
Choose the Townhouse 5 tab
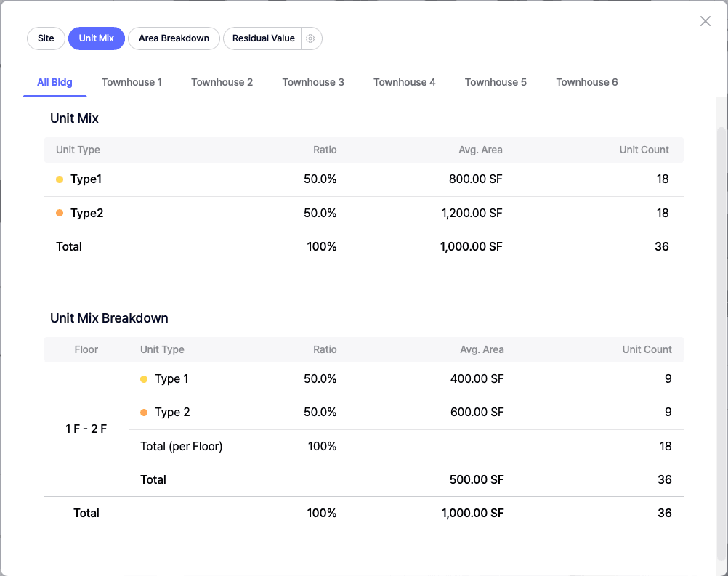(496, 82)
